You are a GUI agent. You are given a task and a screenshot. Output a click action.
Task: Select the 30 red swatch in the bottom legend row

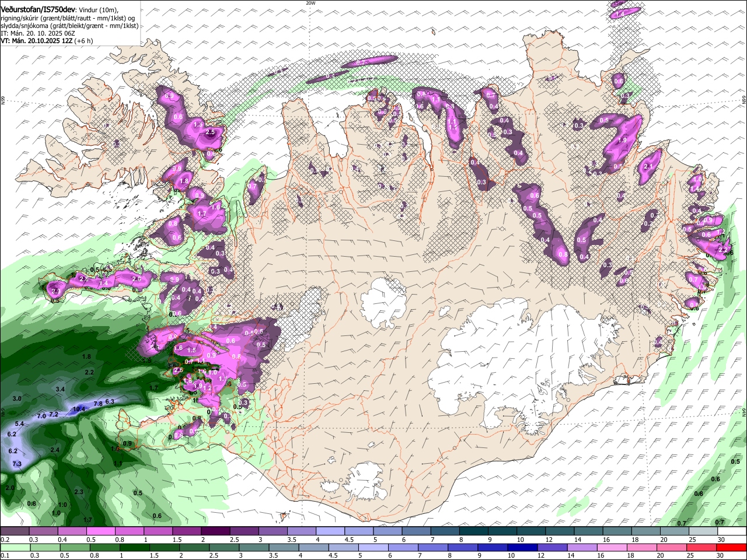tap(732, 548)
